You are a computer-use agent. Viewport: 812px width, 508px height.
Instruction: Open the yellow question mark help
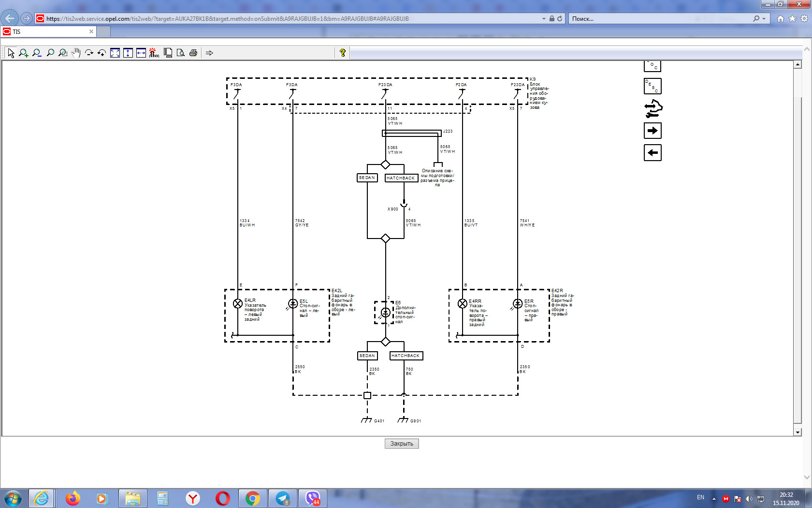[x=343, y=53]
